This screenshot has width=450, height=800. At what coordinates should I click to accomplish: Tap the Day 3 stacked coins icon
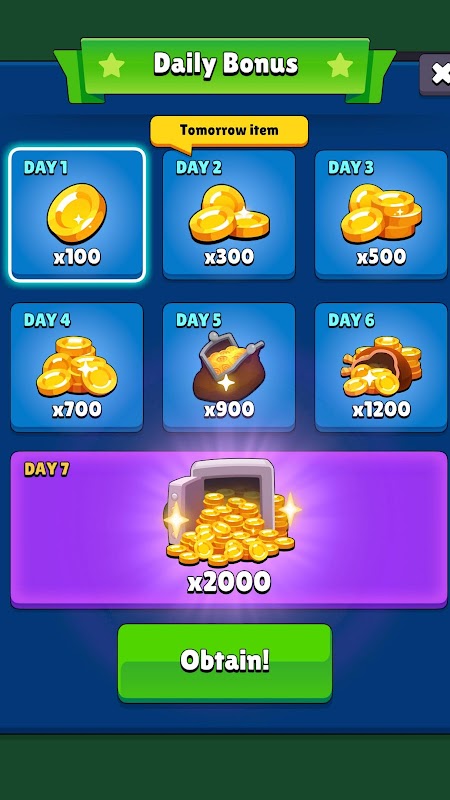click(x=381, y=213)
